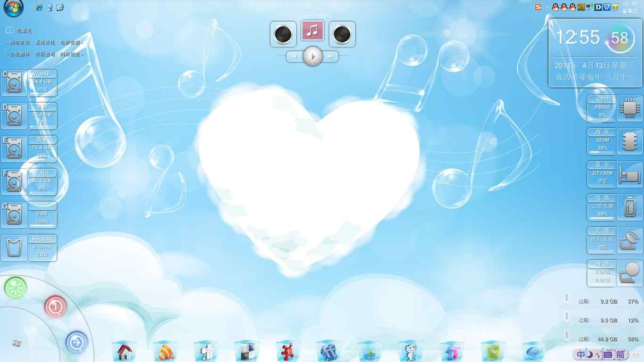
Task: Toggle the 中 input language button
Action: [x=582, y=354]
